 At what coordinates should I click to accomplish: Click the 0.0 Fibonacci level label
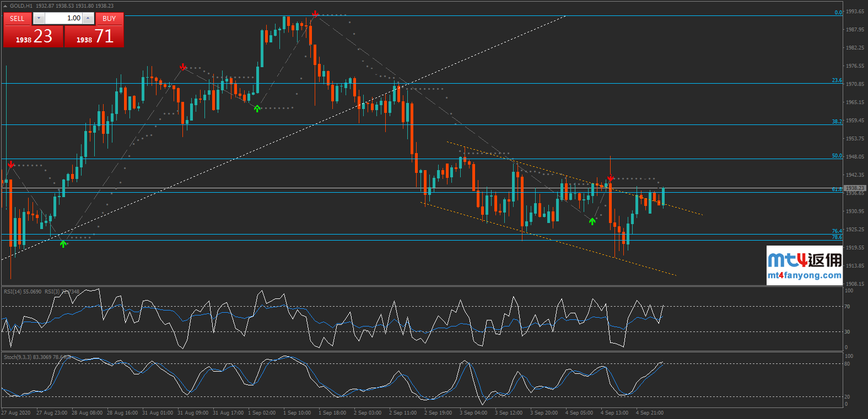click(x=838, y=12)
